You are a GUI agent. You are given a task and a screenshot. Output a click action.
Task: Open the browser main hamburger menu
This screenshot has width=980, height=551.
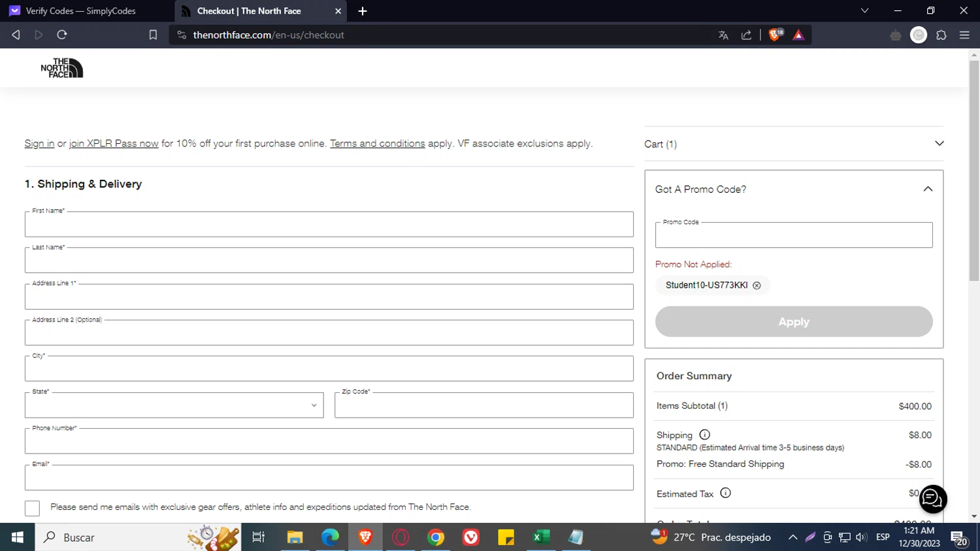[964, 35]
